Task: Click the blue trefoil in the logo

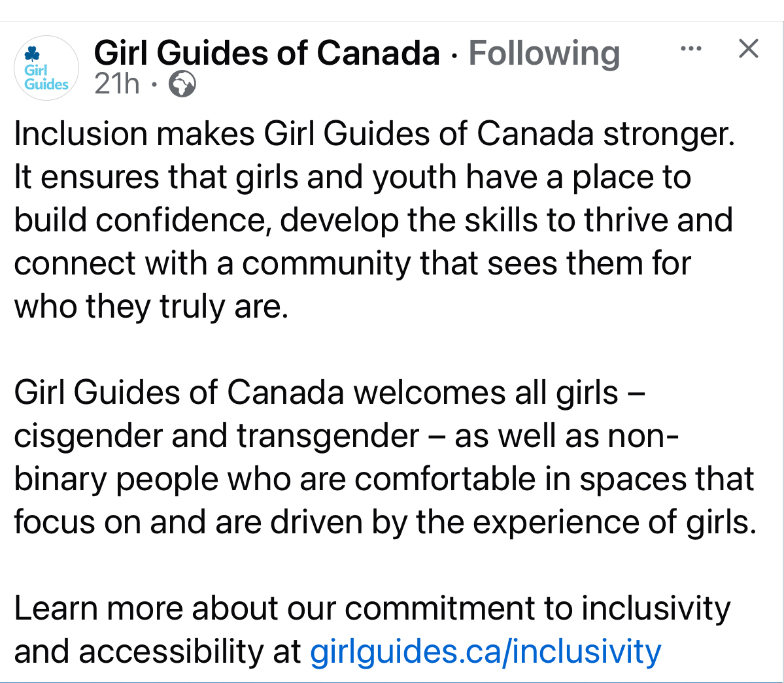Action: pos(32,54)
